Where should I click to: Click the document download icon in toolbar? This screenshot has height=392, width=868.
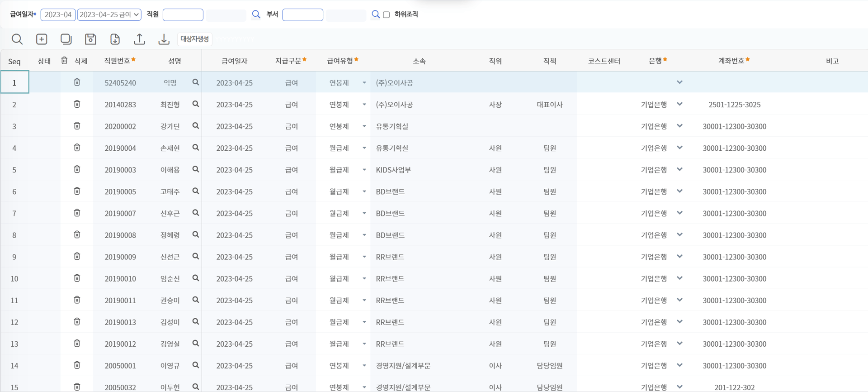coord(115,39)
